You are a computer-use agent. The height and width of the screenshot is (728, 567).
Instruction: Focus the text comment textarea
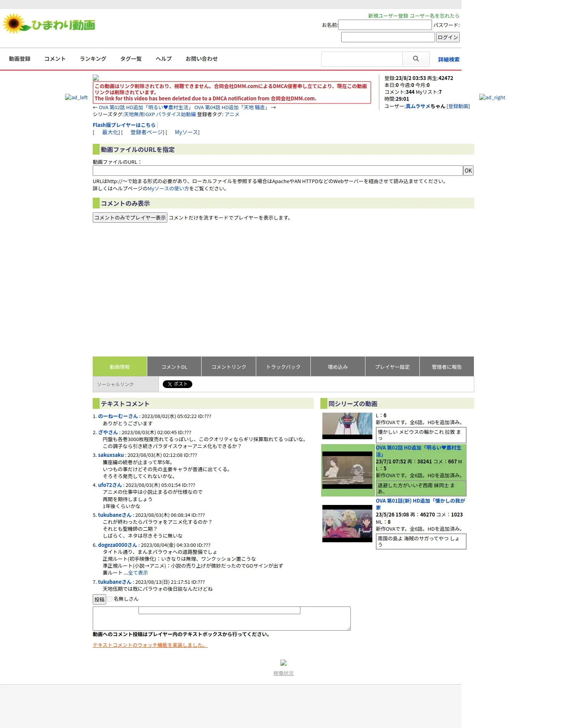tap(222, 618)
